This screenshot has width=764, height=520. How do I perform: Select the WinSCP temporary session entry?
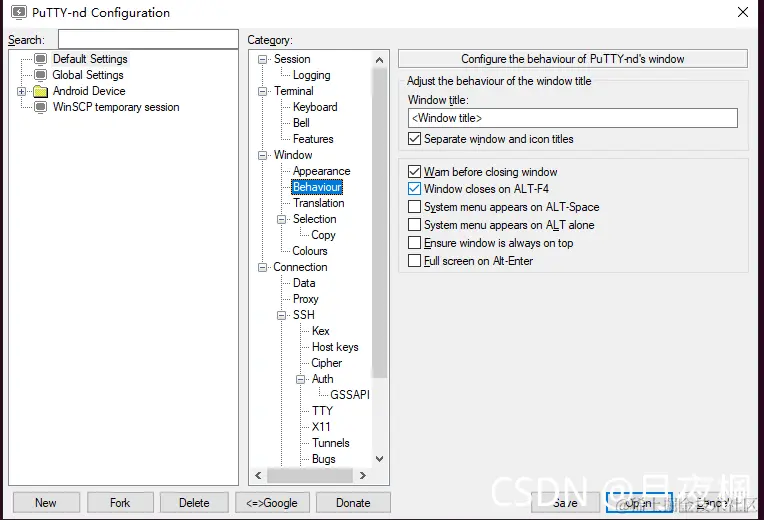coord(116,107)
